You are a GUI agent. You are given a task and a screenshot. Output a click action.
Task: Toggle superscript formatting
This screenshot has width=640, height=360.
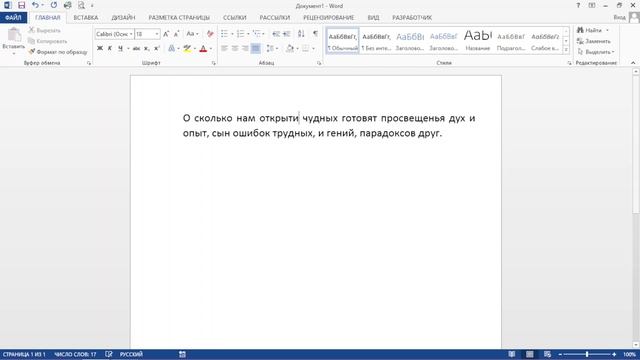tap(157, 48)
